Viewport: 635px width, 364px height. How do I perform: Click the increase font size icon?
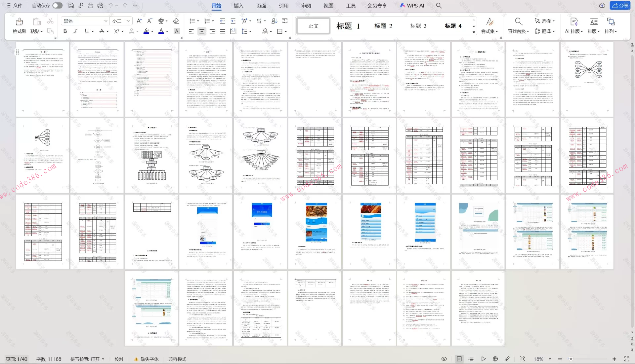click(139, 21)
